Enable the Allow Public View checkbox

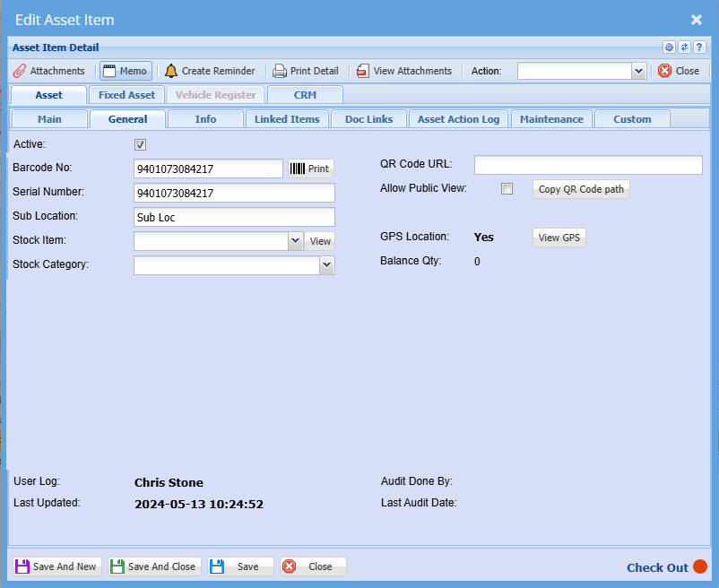(507, 189)
